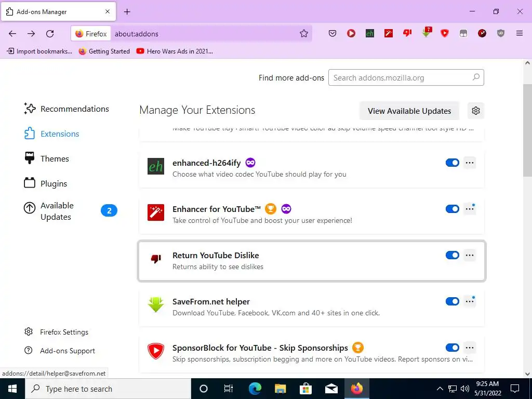Select the Extensions category
The height and width of the screenshot is (399, 532).
51,134
